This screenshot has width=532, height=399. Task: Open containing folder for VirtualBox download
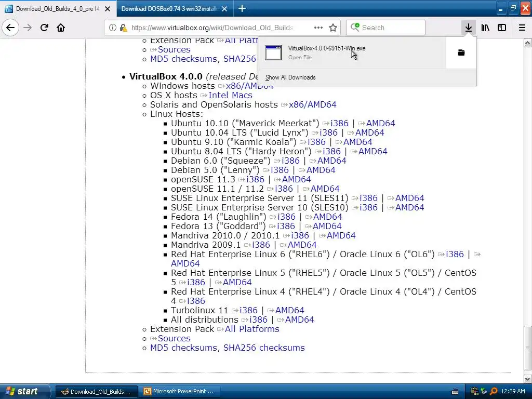461,52
